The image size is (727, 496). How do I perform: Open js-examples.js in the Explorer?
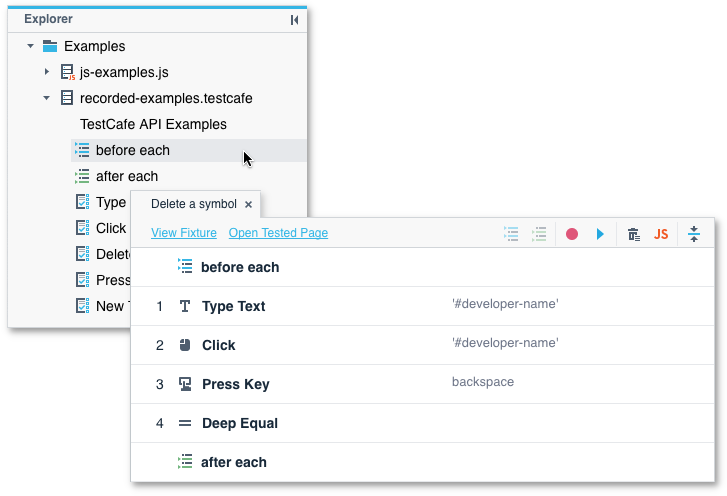(x=124, y=72)
